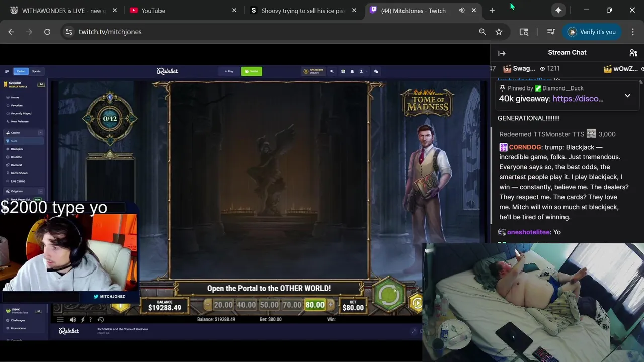Switch to the WITHAWONDER is LIVE tab
The height and width of the screenshot is (362, 644).
[63, 10]
